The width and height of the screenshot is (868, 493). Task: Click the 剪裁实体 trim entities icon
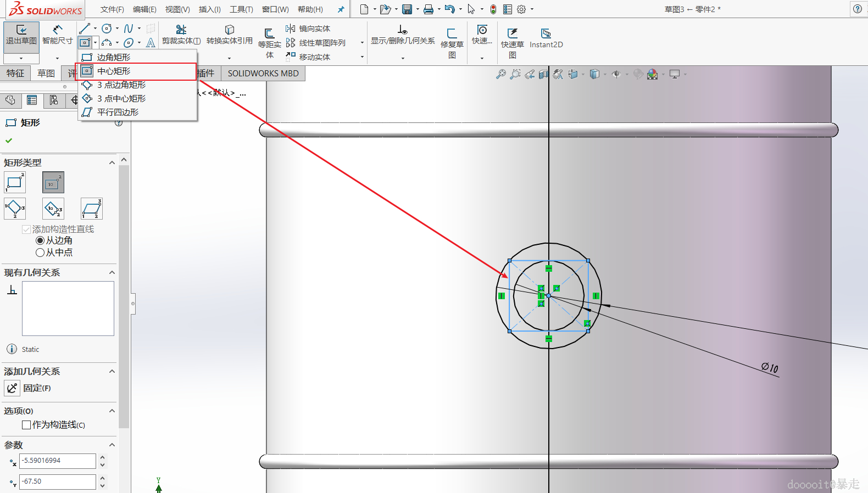pyautogui.click(x=181, y=30)
